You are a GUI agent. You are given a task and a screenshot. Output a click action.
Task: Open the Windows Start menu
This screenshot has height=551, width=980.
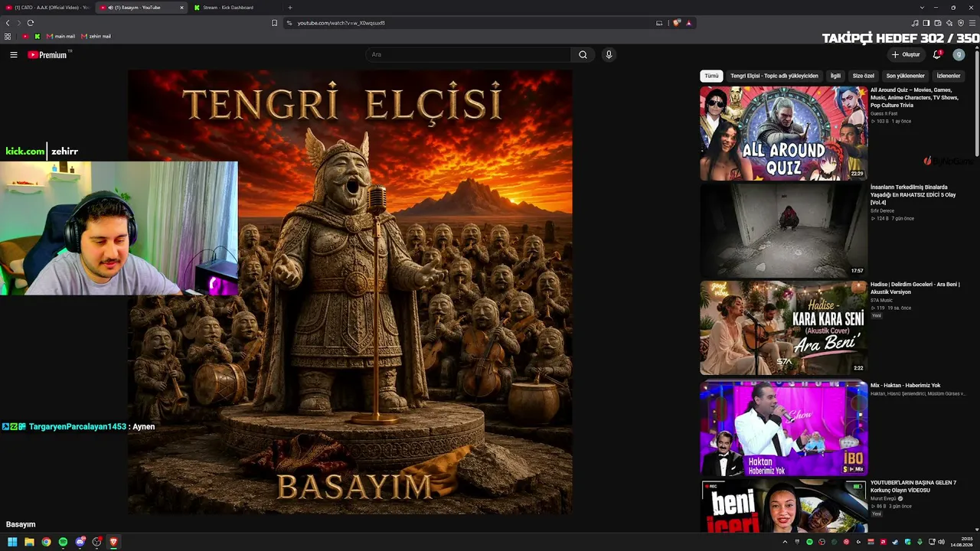[x=12, y=542]
